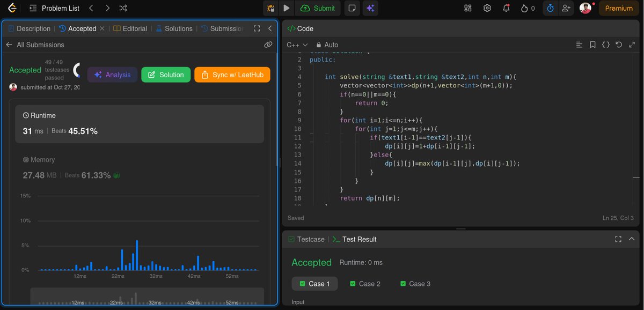Viewport: 644px width, 310px height.
Task: Maximize the left panel with fullscreen icon
Action: point(257,28)
